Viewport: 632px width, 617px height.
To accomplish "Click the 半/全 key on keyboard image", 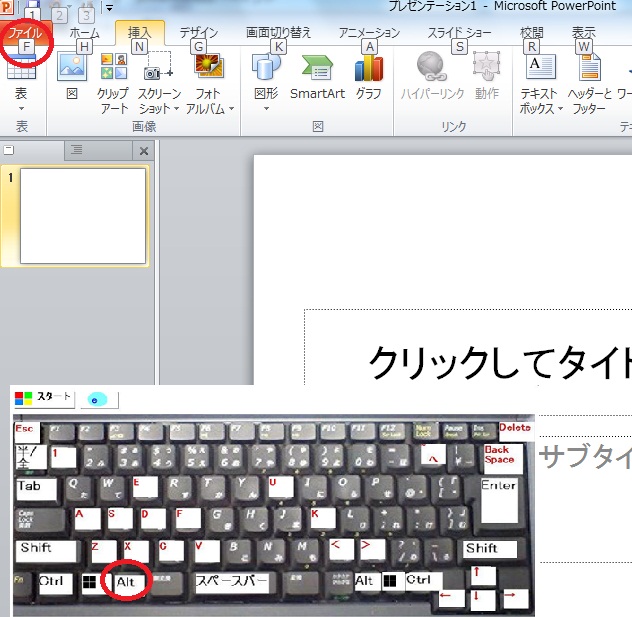I will [31, 456].
